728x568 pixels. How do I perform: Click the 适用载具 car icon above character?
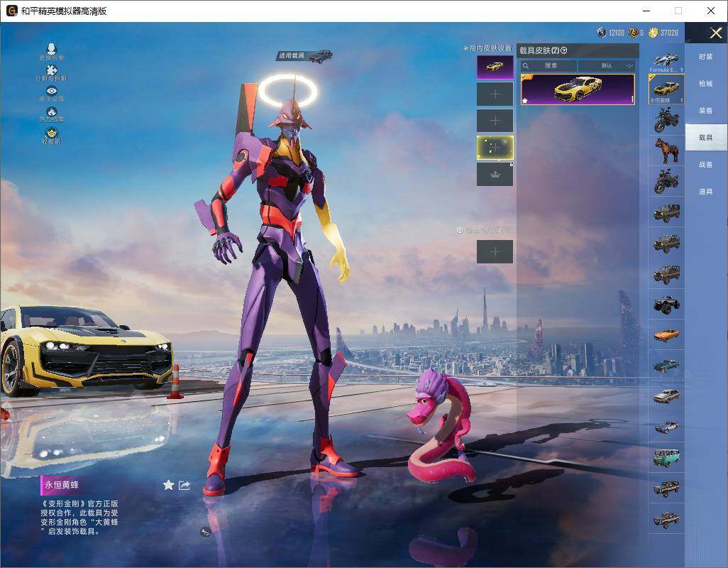point(305,56)
